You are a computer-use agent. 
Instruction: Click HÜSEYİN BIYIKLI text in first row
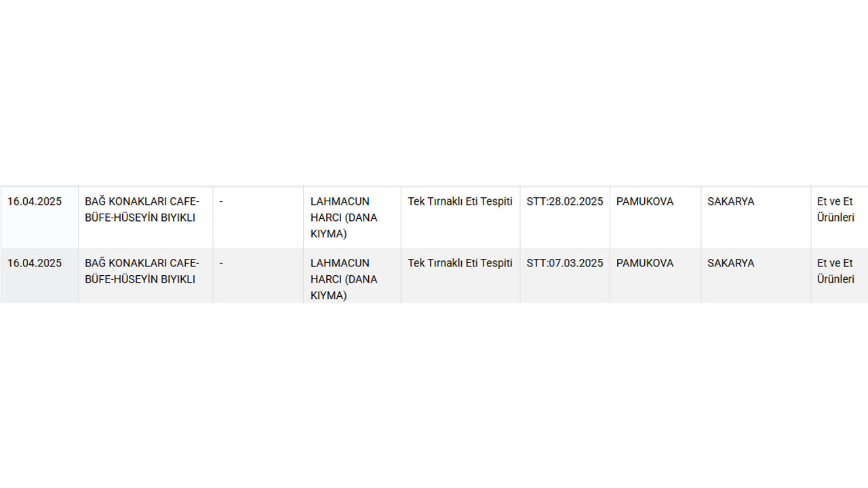click(155, 218)
